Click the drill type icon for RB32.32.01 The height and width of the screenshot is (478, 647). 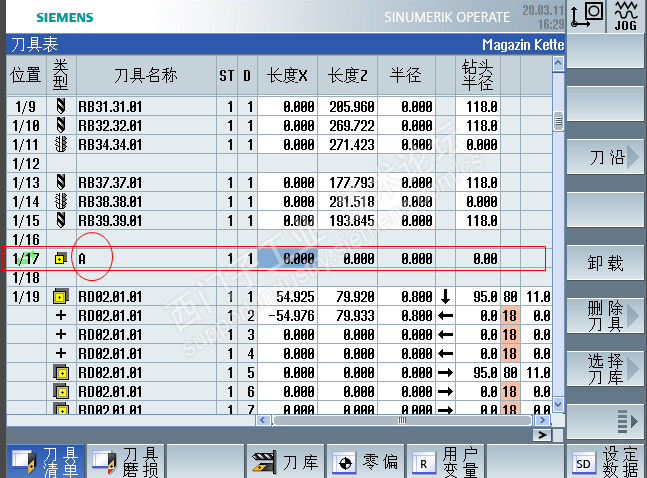(x=61, y=125)
